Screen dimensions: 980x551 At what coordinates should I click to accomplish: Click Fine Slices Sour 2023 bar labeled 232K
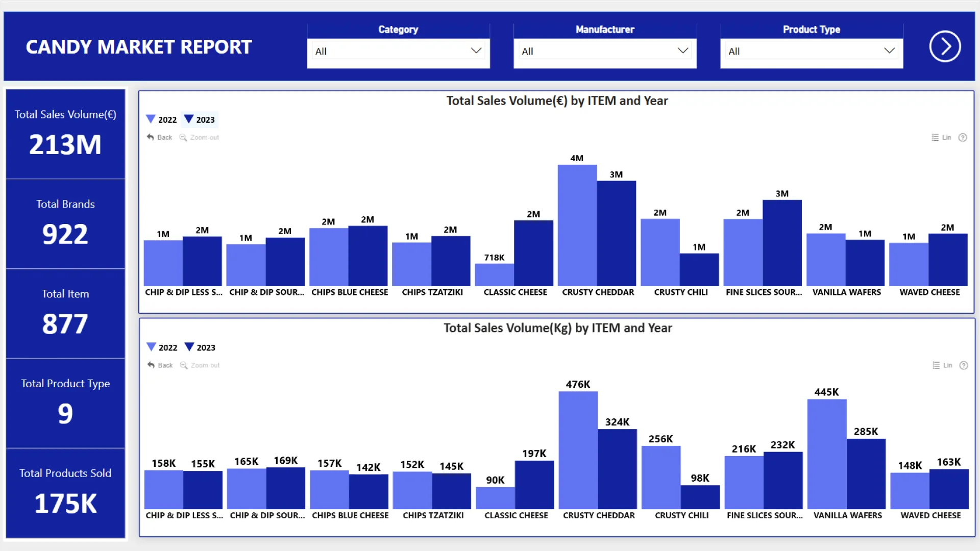click(x=783, y=481)
